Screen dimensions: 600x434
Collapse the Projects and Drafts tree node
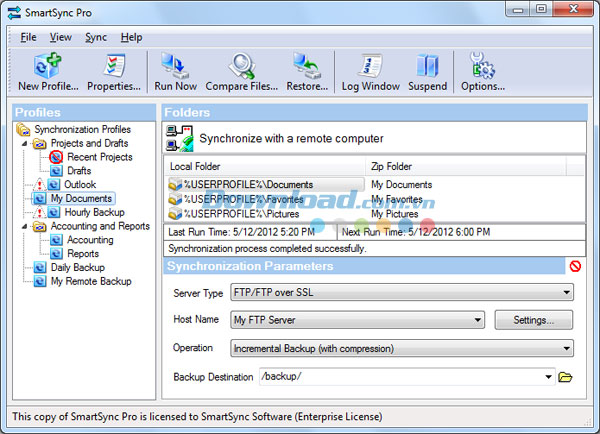click(25, 144)
